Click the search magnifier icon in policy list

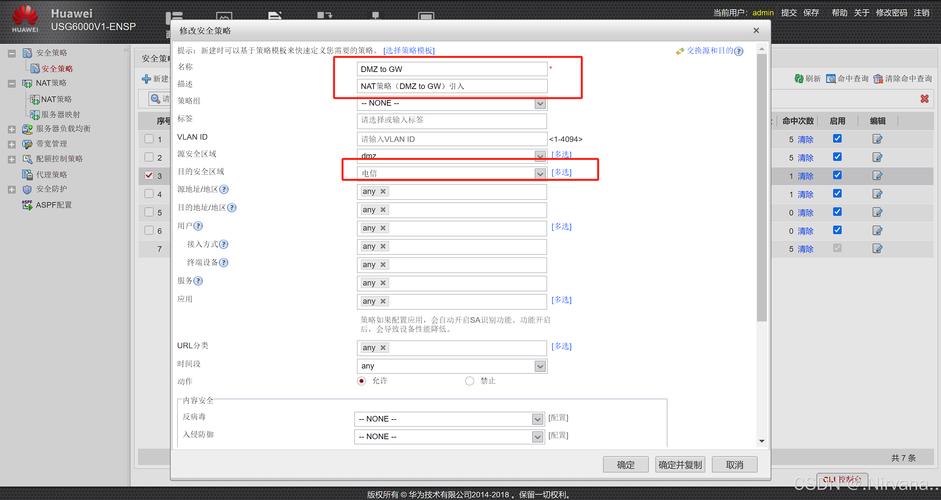(x=156, y=98)
